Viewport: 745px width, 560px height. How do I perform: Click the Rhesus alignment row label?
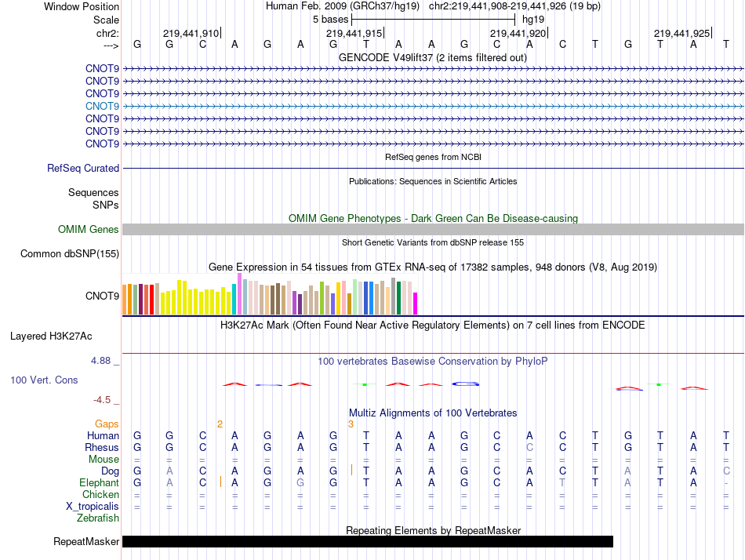(x=102, y=447)
